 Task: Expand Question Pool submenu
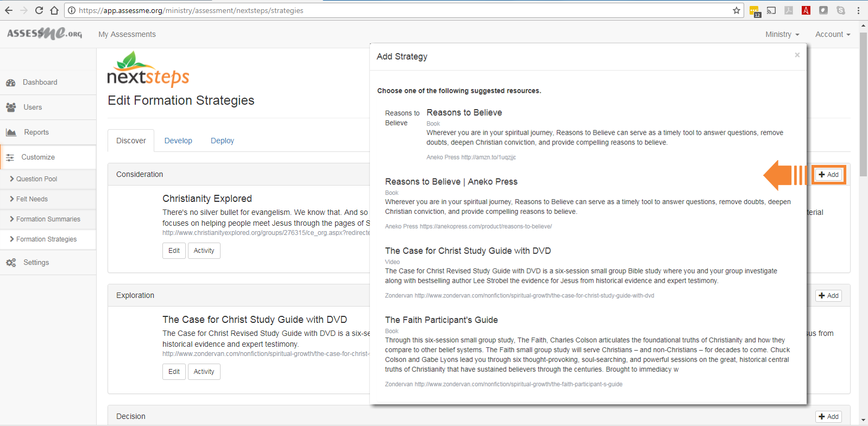click(48, 179)
